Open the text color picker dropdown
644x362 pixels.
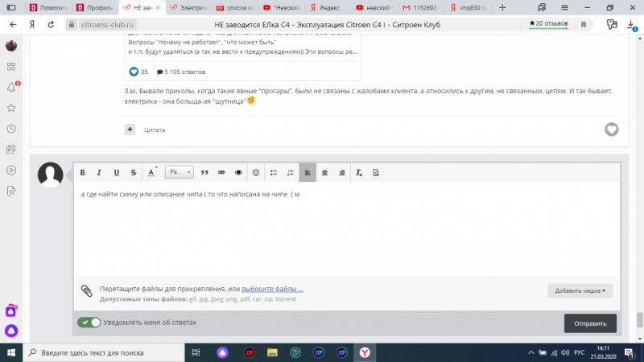pos(152,172)
